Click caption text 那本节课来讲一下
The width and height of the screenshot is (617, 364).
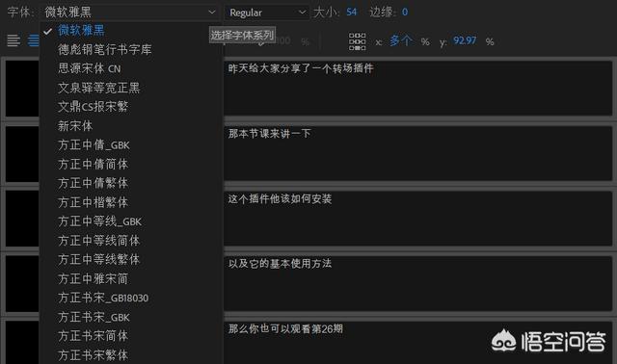(x=270, y=134)
